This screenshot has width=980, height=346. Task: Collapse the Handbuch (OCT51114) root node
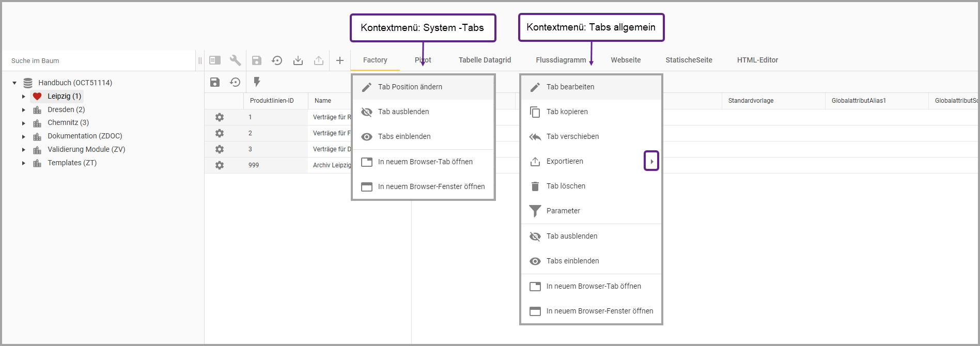[14, 83]
